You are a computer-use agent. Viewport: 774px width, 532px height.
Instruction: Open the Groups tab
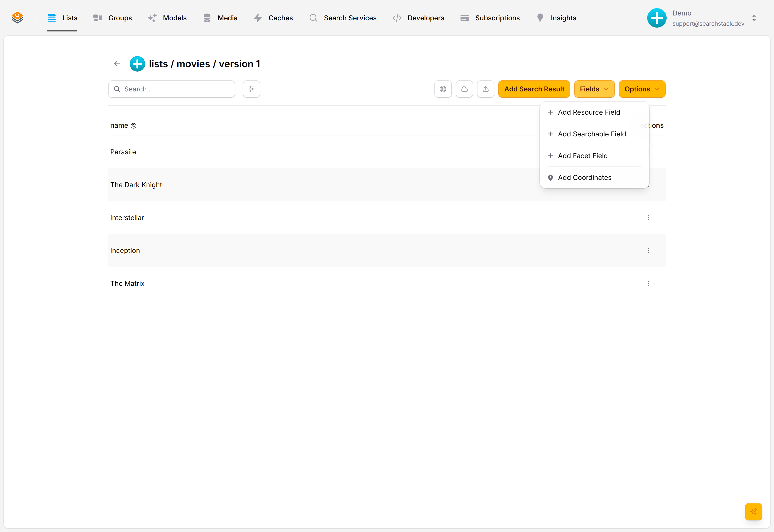(x=113, y=18)
